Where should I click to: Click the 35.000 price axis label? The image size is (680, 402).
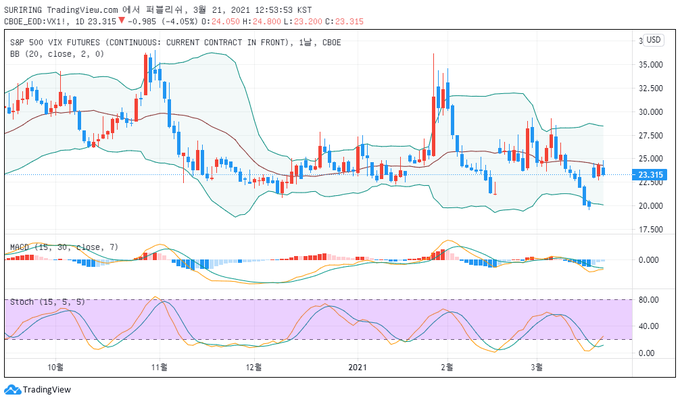pos(651,65)
